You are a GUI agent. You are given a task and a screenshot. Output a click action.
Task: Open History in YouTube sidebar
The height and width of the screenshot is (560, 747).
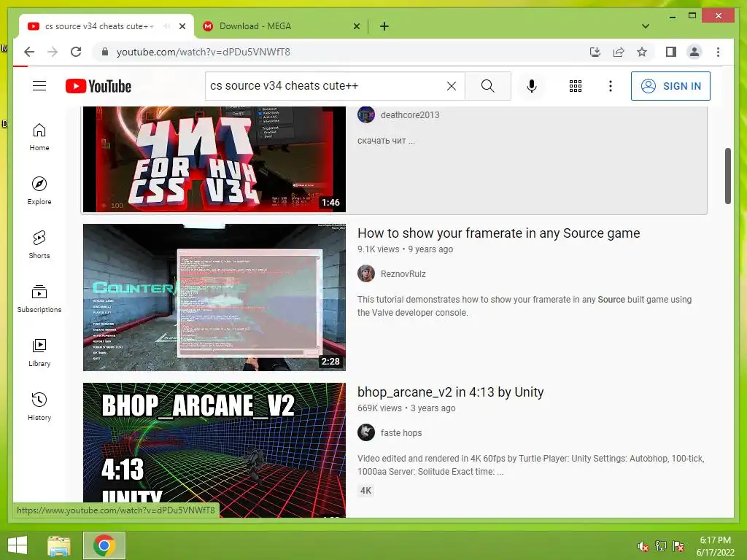coord(39,406)
